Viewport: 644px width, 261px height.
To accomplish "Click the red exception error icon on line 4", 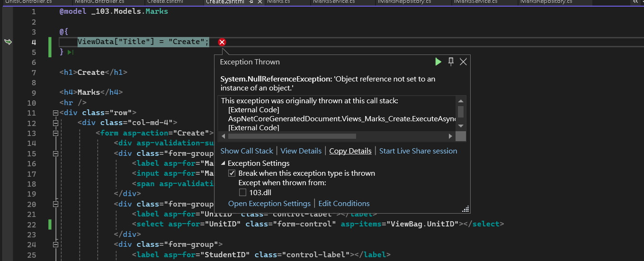I will click(x=222, y=42).
